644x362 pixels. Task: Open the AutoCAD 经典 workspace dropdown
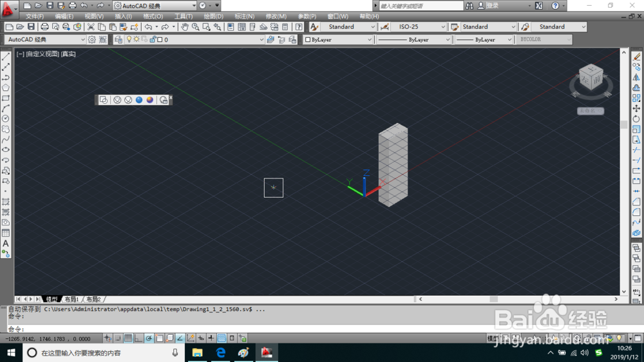tap(45, 39)
